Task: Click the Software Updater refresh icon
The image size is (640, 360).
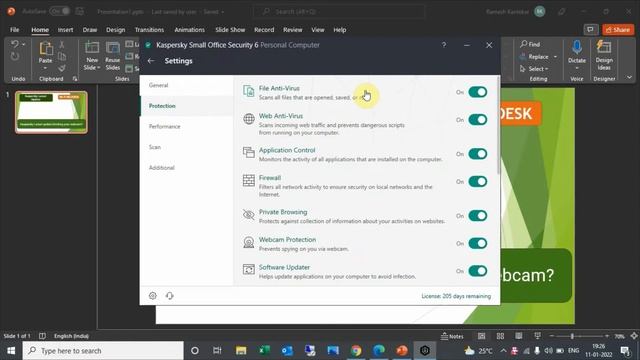Action: [249, 269]
